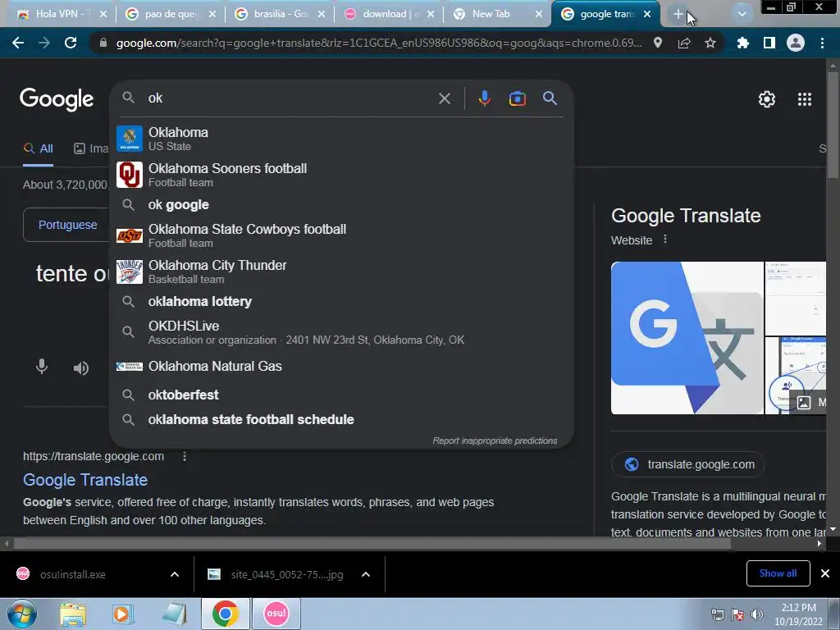Open the Google Translate logo thumbnail
The width and height of the screenshot is (840, 630).
[687, 338]
